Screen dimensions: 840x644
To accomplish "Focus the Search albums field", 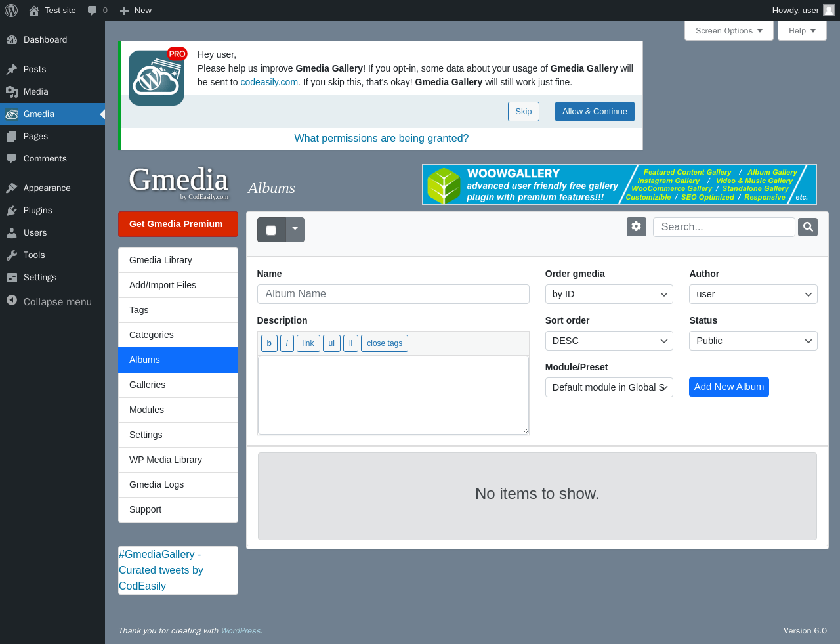I will coord(724,227).
